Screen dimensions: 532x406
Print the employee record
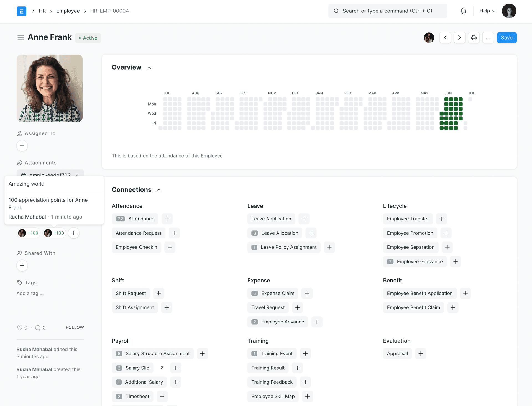[x=474, y=37]
